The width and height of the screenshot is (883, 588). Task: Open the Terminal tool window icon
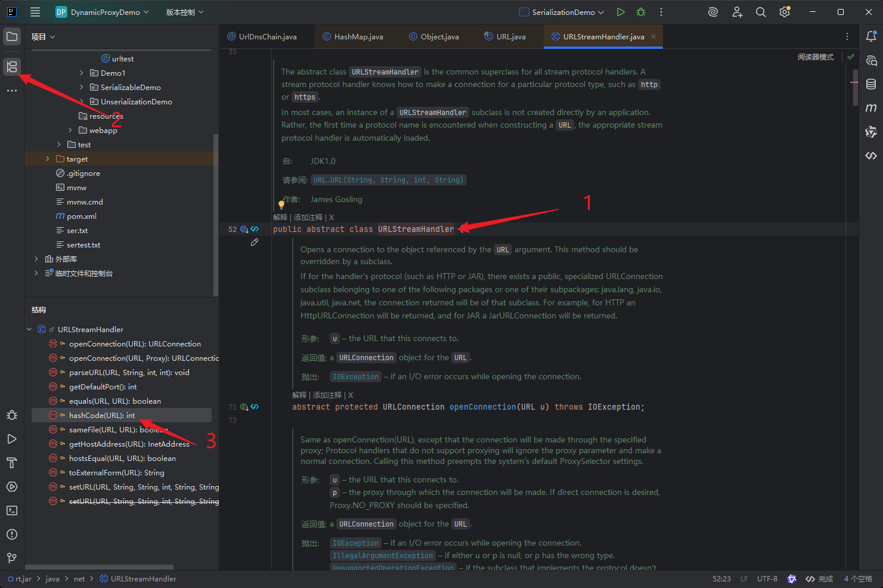(12, 510)
